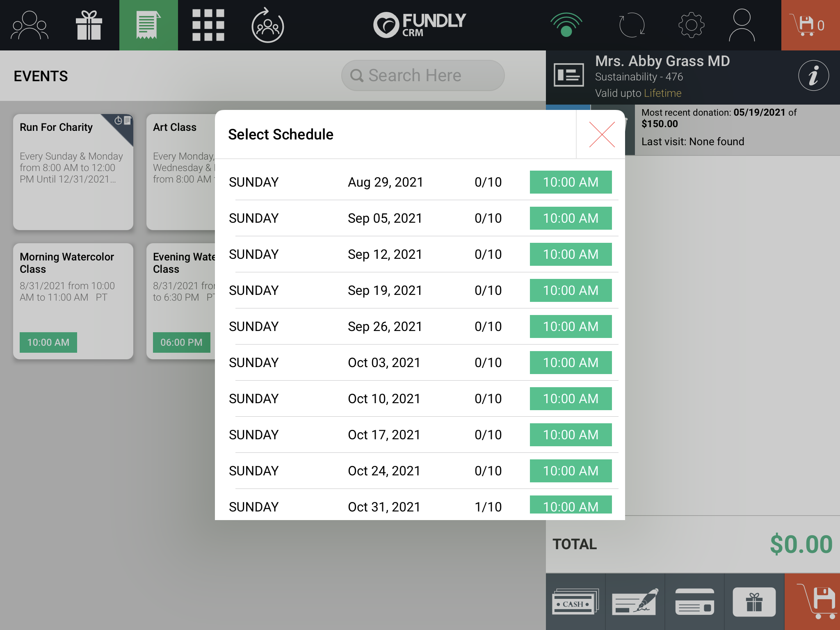Open the group membership cycle icon
Screen dimensions: 840x630
click(x=267, y=25)
